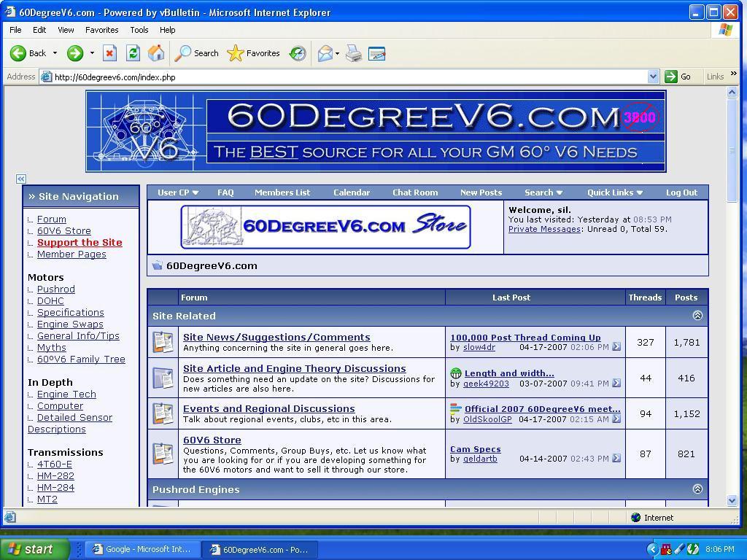The width and height of the screenshot is (747, 560).
Task: Go to last post in Cam Specs thread
Action: pos(616,459)
